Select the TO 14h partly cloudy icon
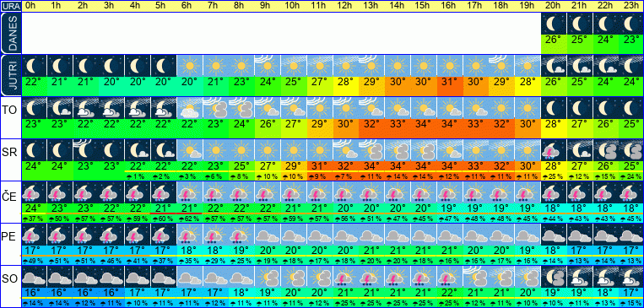 click(398, 108)
